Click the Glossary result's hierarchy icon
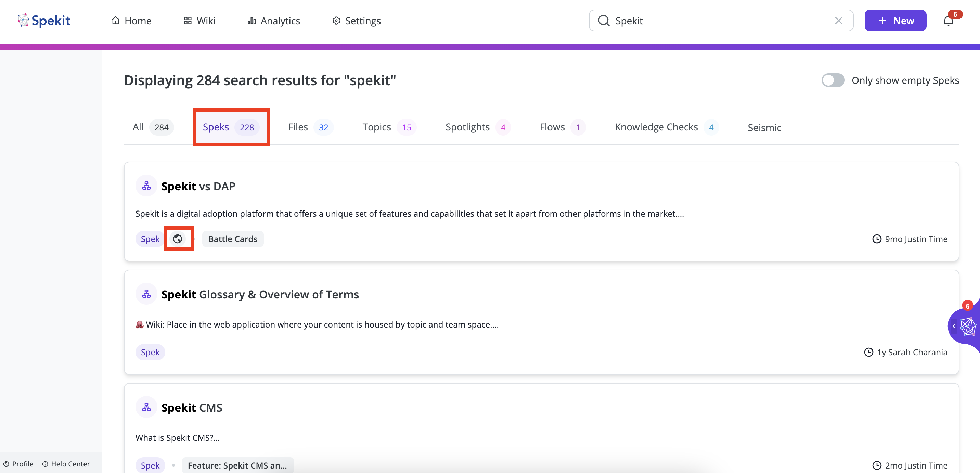The width and height of the screenshot is (980, 473). (146, 294)
